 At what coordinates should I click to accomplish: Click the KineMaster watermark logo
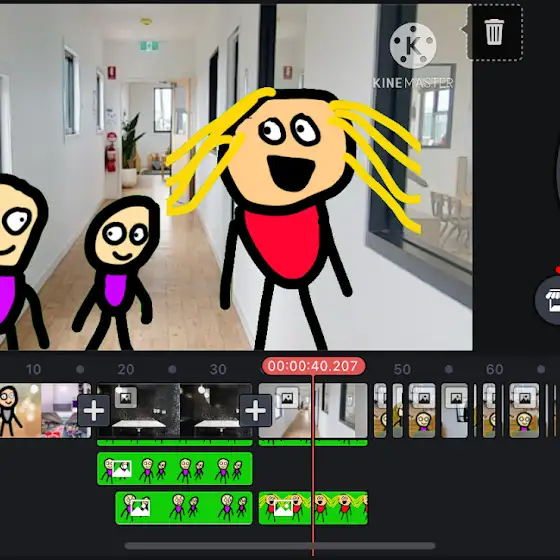[x=413, y=56]
